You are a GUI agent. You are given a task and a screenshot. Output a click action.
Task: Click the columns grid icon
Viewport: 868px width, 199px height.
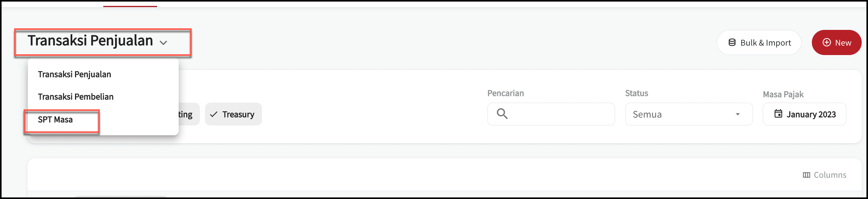coord(806,175)
